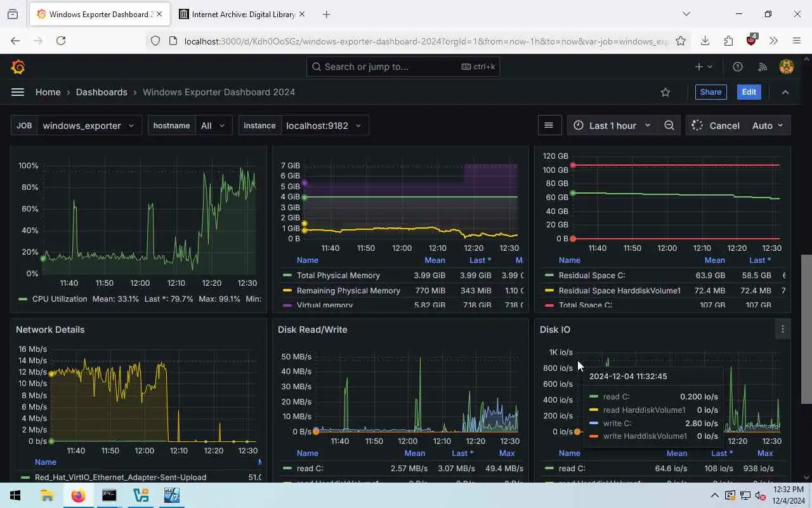Open the help question mark icon
Viewport: 812px width, 508px height.
[x=738, y=67]
